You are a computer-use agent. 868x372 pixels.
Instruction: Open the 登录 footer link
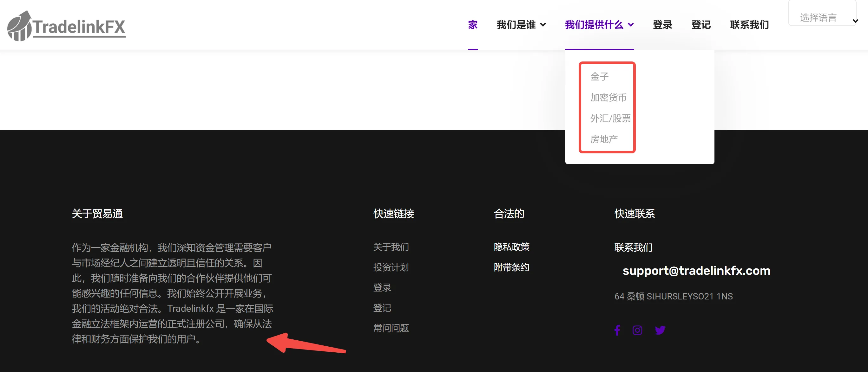pyautogui.click(x=382, y=287)
